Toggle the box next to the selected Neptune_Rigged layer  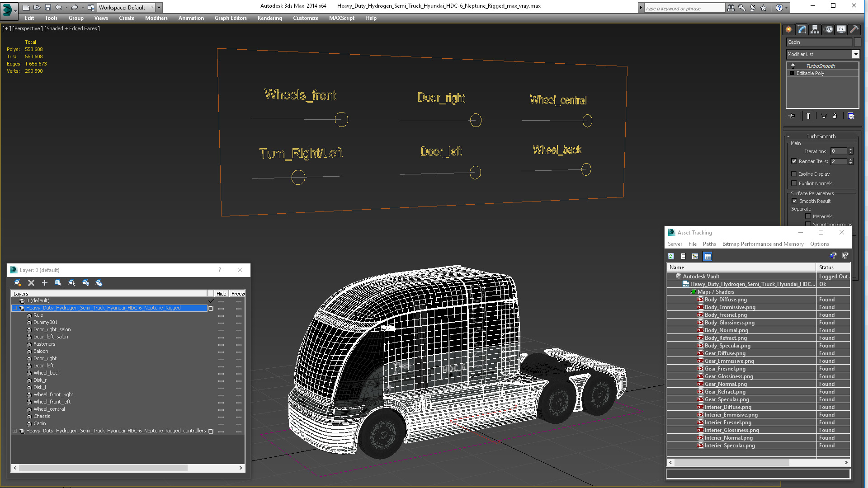click(211, 308)
